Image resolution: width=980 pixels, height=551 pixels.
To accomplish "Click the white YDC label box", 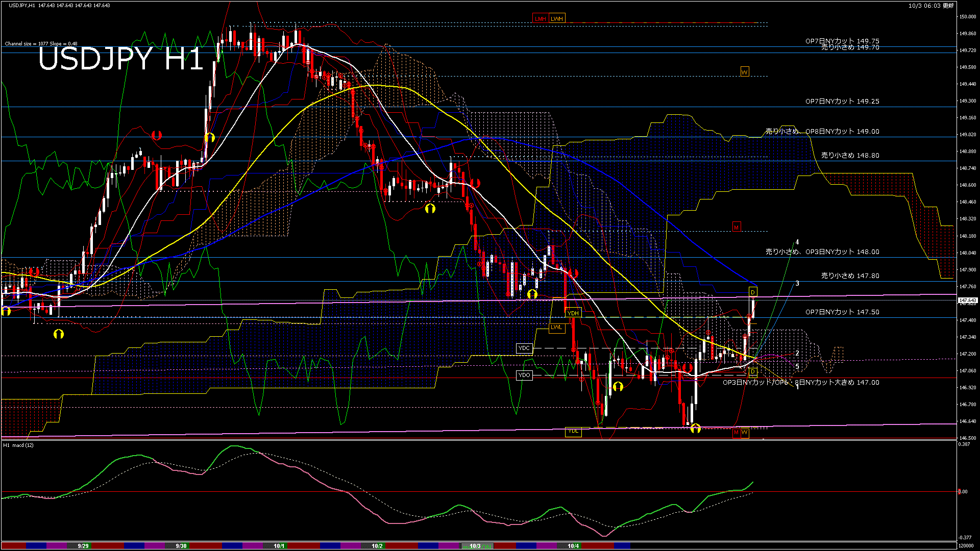I will (x=524, y=348).
